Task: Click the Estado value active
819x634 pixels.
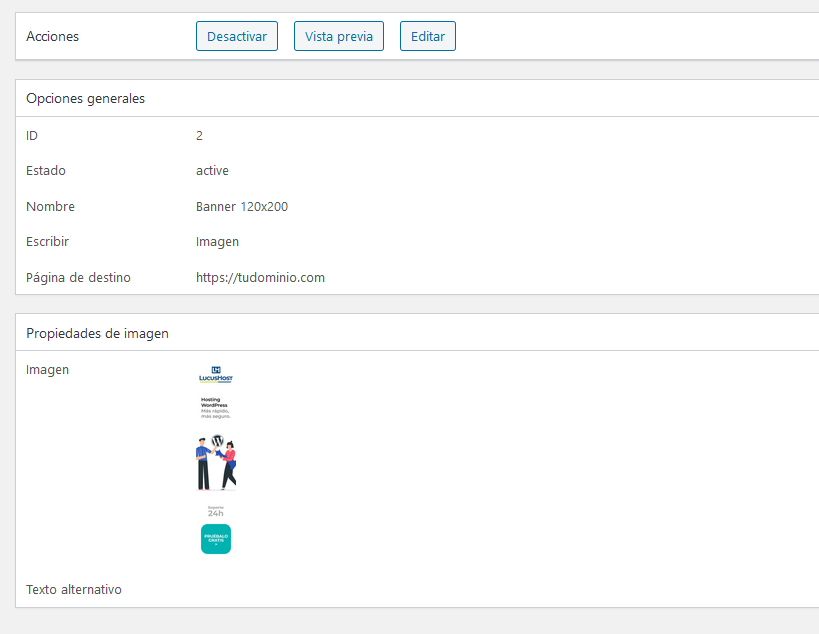Action: point(212,171)
